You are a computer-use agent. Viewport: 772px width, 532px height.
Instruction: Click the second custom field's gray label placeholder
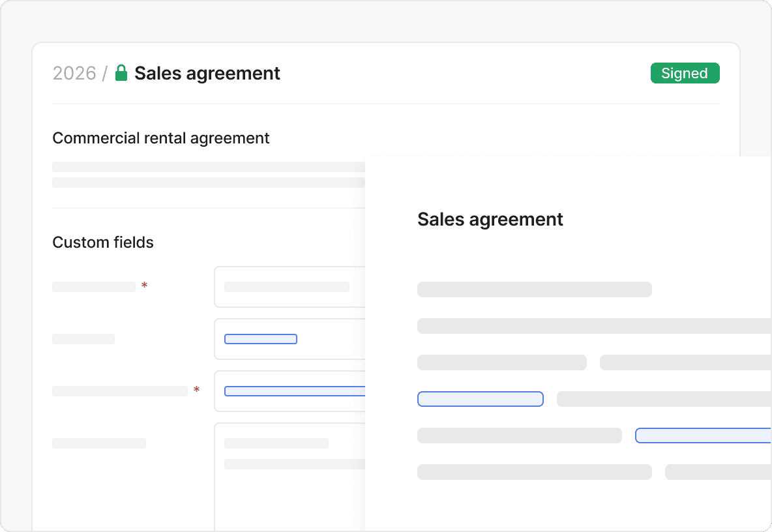83,339
